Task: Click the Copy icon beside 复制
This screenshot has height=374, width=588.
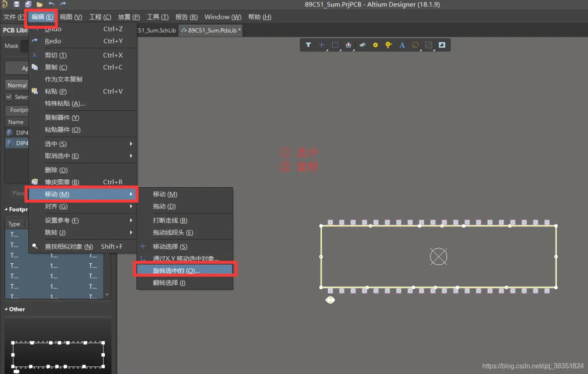Action: [35, 67]
